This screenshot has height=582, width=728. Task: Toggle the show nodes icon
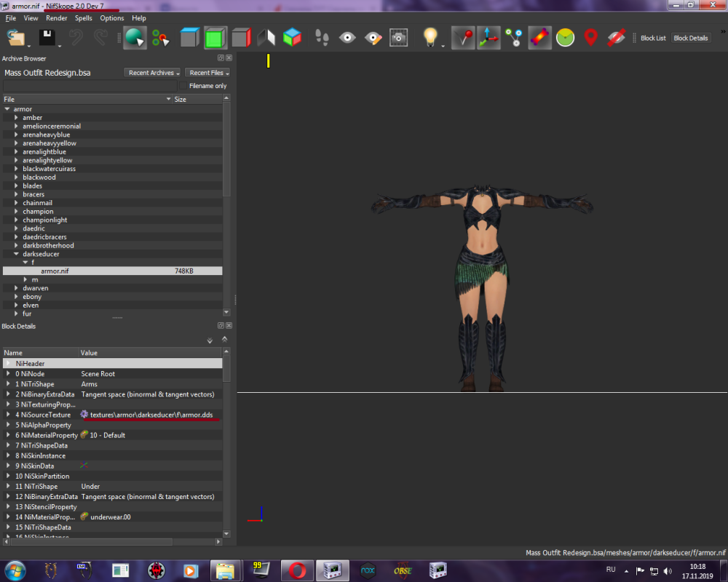point(514,38)
